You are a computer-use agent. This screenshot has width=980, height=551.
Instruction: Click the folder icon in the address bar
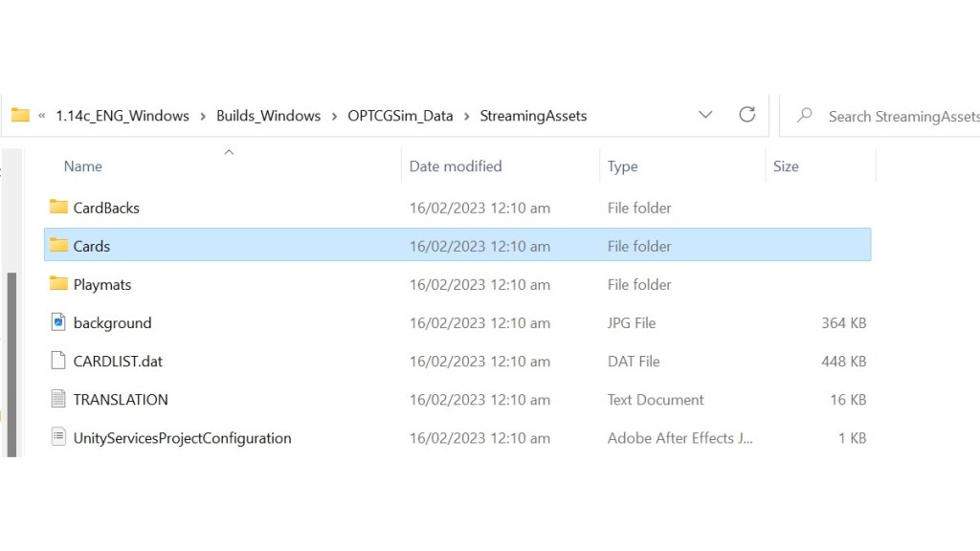pos(20,114)
